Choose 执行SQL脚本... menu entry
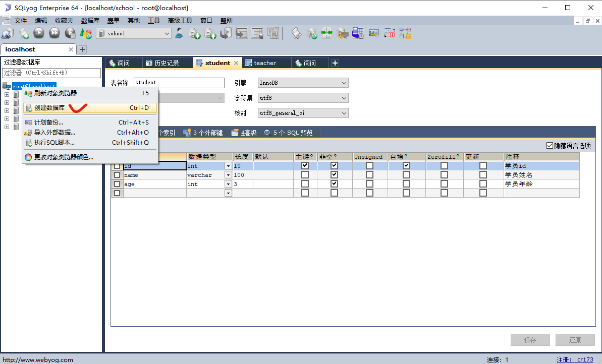The image size is (602, 364). tap(90, 142)
